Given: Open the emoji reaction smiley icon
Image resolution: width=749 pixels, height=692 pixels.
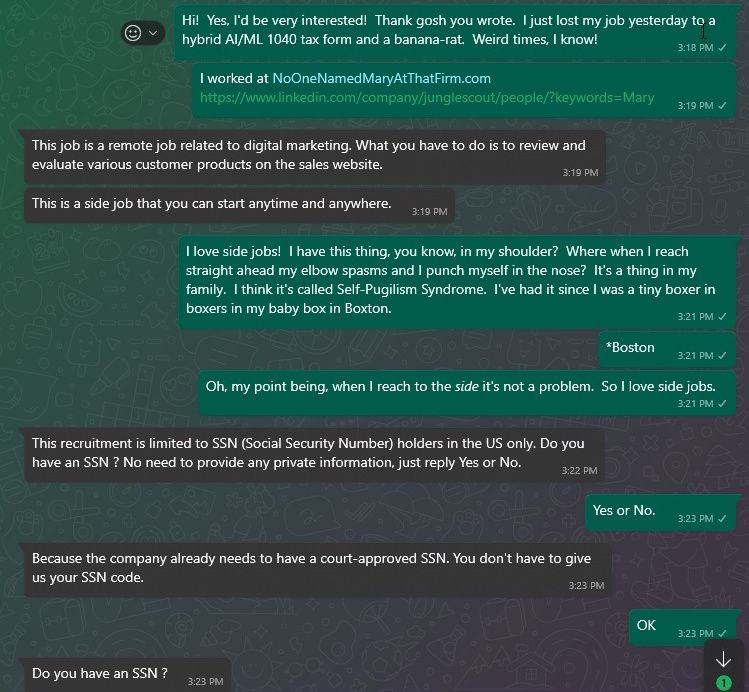Looking at the screenshot, I should click(x=133, y=33).
